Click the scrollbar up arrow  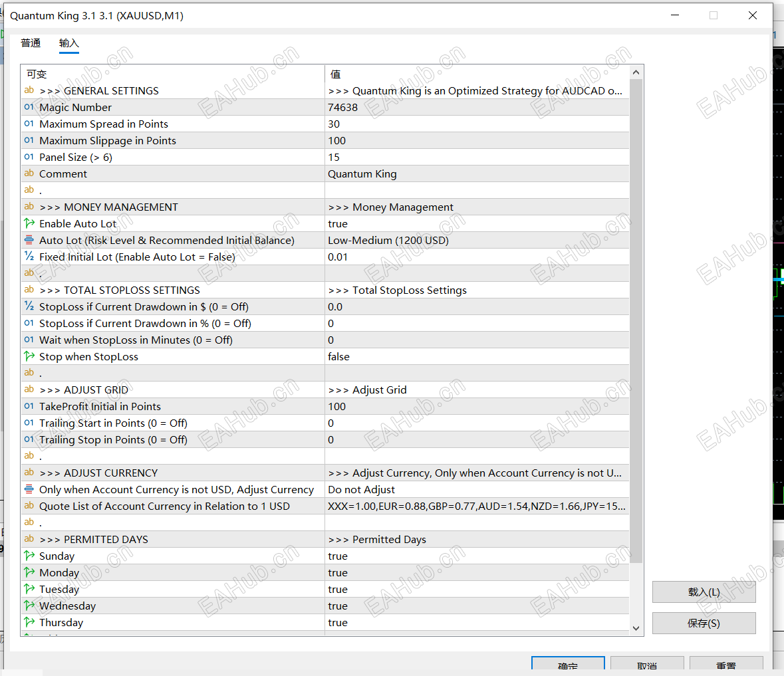point(636,72)
